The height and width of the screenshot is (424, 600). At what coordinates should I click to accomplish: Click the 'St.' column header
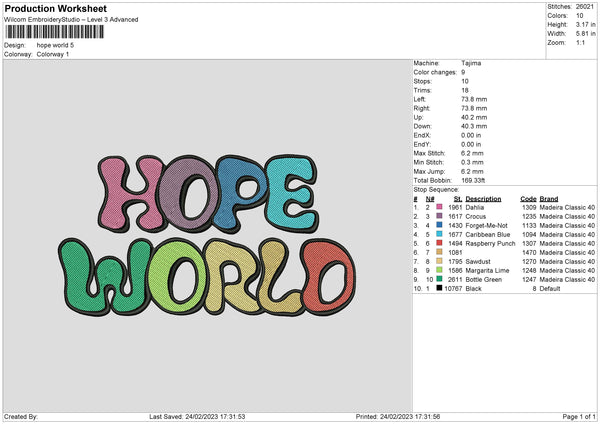tap(458, 199)
